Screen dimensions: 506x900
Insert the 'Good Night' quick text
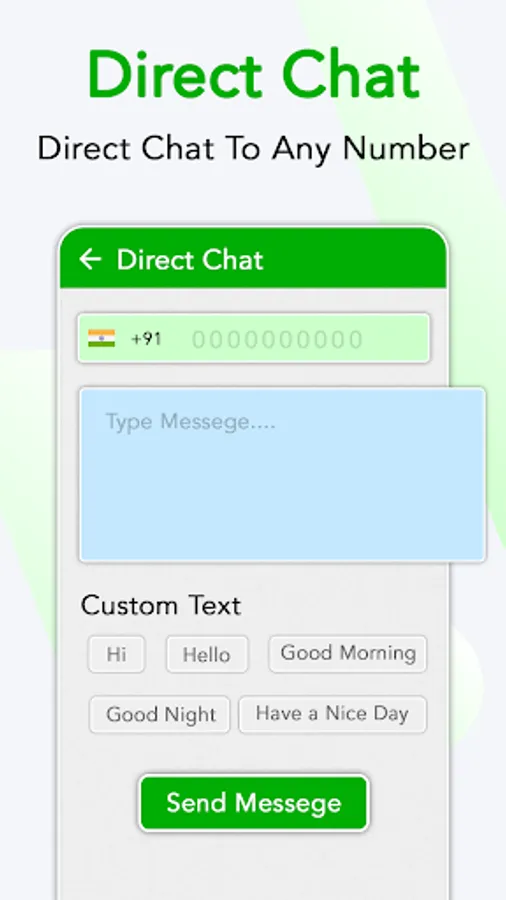coord(159,714)
